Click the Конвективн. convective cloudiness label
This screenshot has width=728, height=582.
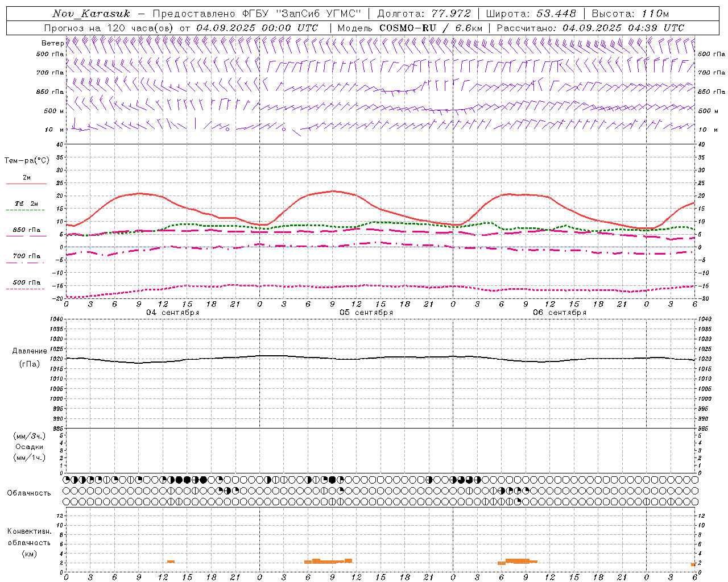click(x=29, y=531)
